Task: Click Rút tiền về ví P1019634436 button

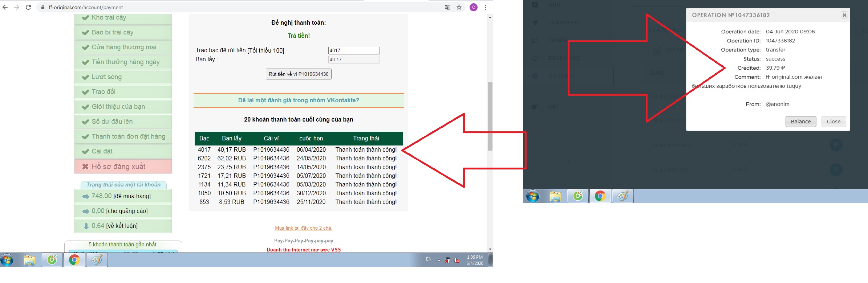Action: (x=299, y=74)
